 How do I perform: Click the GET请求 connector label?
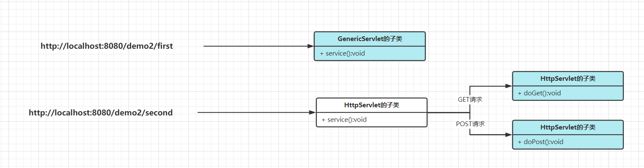click(x=470, y=100)
